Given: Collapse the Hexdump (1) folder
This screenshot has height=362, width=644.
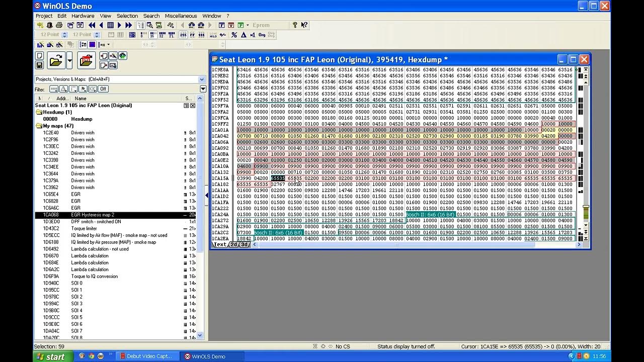Looking at the screenshot, I should pos(39,112).
